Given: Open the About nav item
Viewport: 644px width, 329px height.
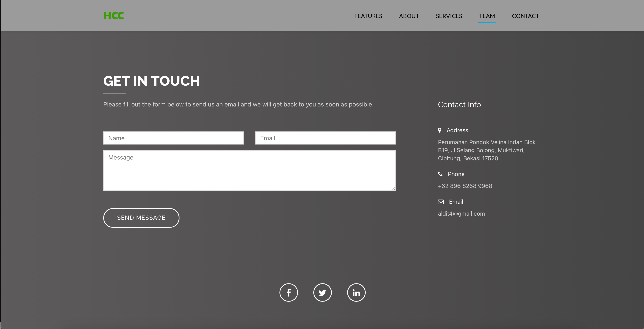Looking at the screenshot, I should [409, 16].
